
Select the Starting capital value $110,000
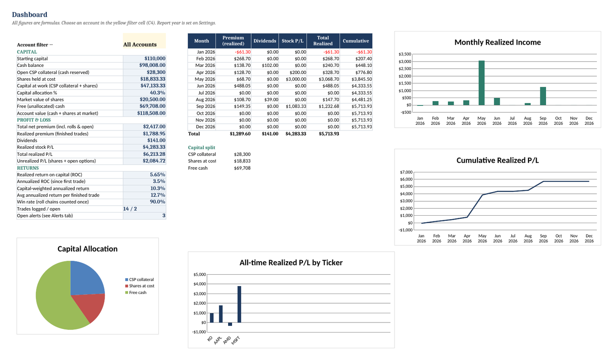(x=144, y=58)
